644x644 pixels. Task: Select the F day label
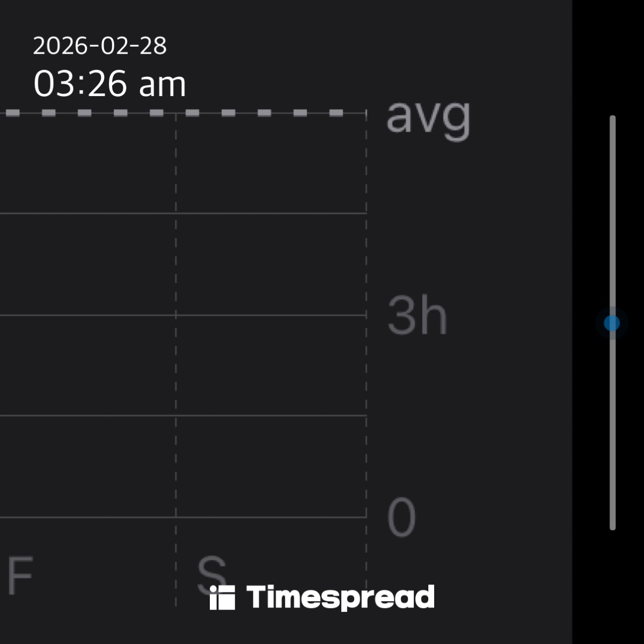(20, 576)
